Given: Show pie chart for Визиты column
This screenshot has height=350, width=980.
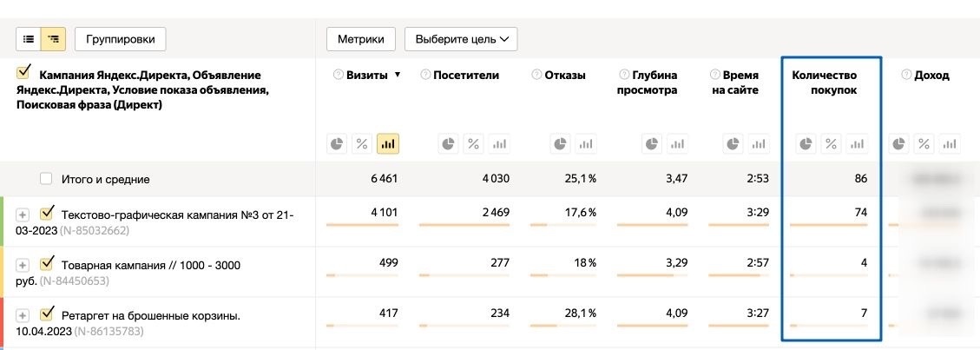Looking at the screenshot, I should click(338, 143).
